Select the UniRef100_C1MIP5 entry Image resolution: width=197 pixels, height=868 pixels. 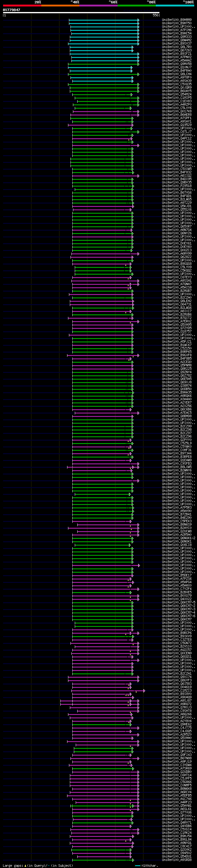pyautogui.click(x=177, y=98)
